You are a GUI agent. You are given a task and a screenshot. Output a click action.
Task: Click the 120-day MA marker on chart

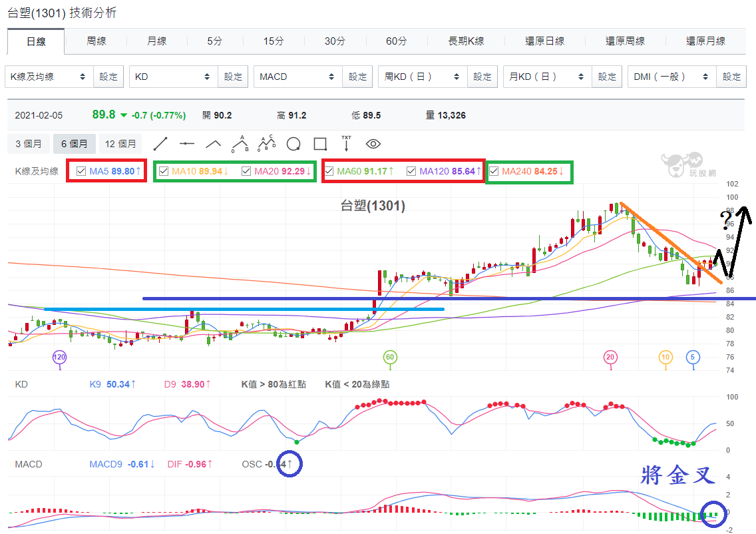pos(59,358)
